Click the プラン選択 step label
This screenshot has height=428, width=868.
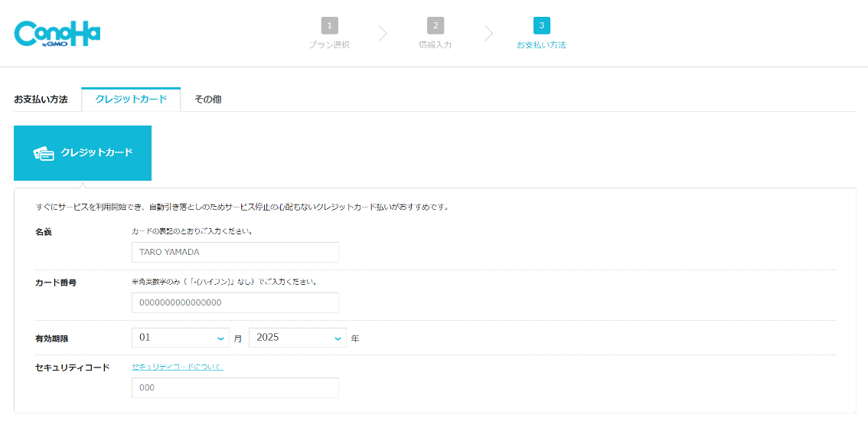pyautogui.click(x=329, y=45)
